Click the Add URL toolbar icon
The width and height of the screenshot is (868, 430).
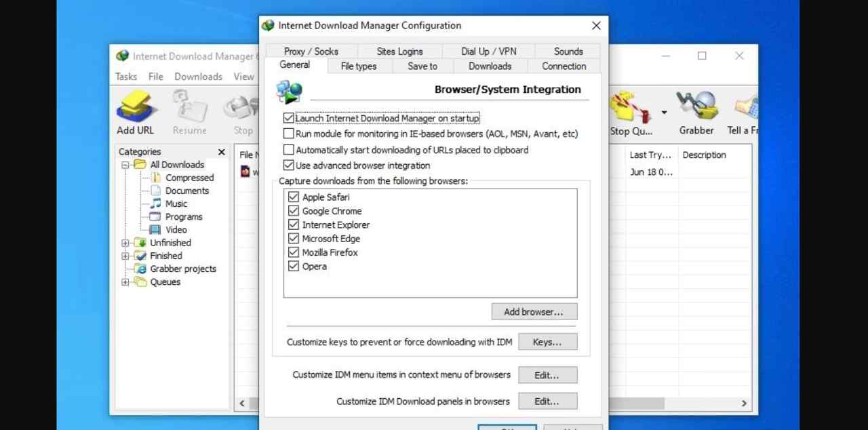136,107
